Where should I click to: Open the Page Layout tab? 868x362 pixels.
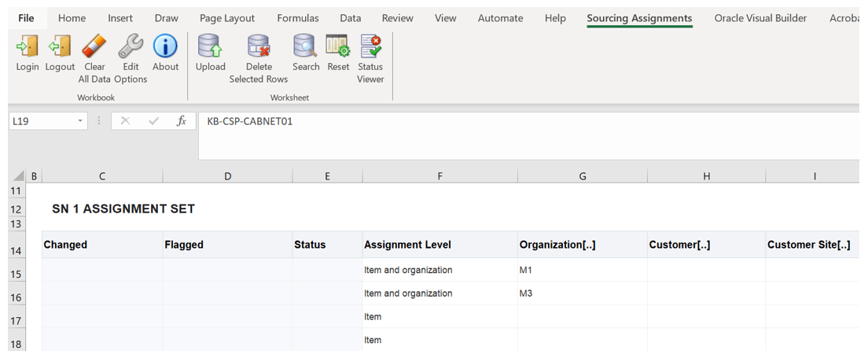tap(227, 18)
